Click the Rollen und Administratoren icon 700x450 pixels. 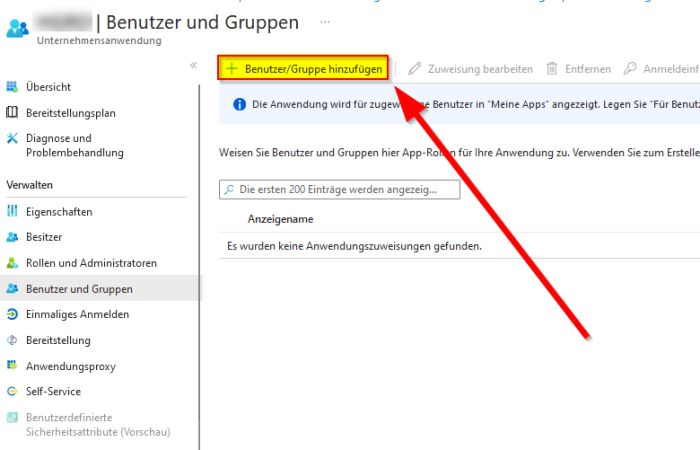[x=12, y=263]
